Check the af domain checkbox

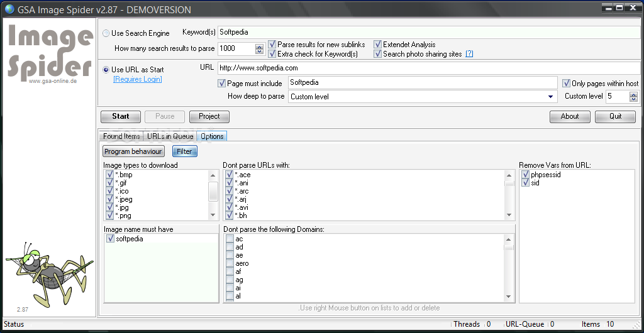(230, 271)
